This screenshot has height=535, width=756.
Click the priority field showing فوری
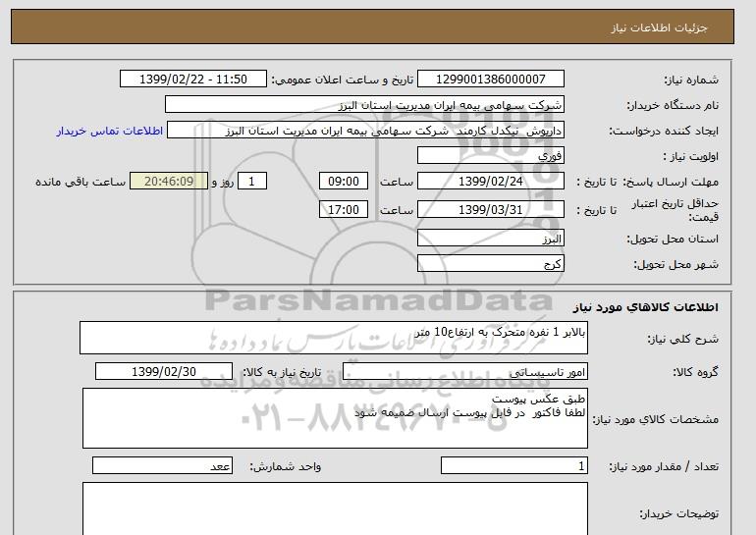pyautogui.click(x=490, y=156)
